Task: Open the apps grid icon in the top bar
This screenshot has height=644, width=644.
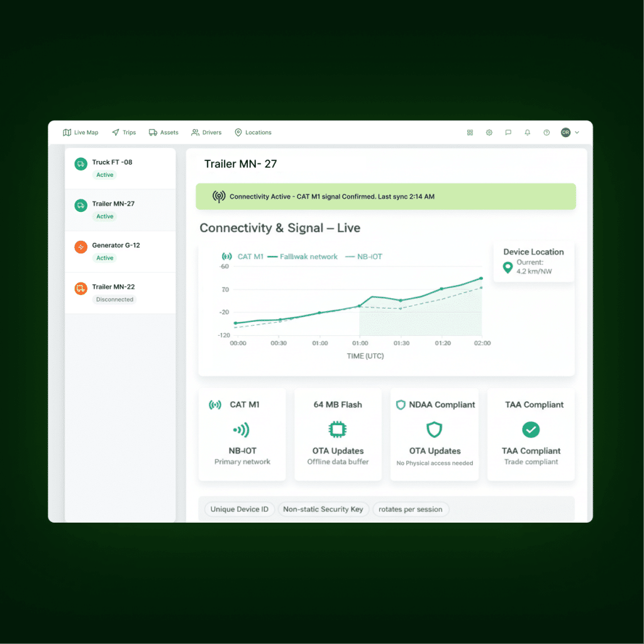Action: point(470,133)
